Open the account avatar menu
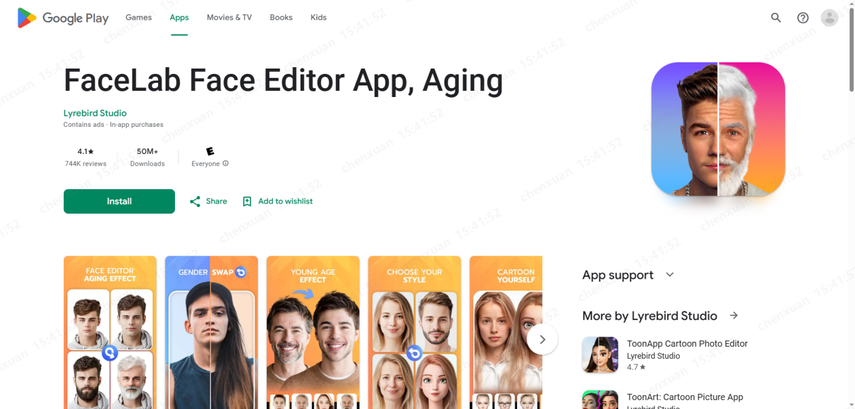The image size is (855, 409). click(829, 17)
